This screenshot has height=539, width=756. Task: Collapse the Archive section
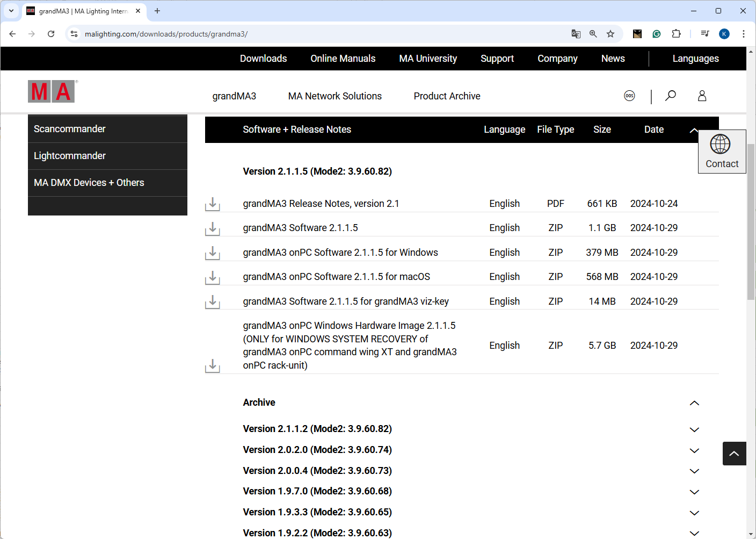[x=694, y=403]
